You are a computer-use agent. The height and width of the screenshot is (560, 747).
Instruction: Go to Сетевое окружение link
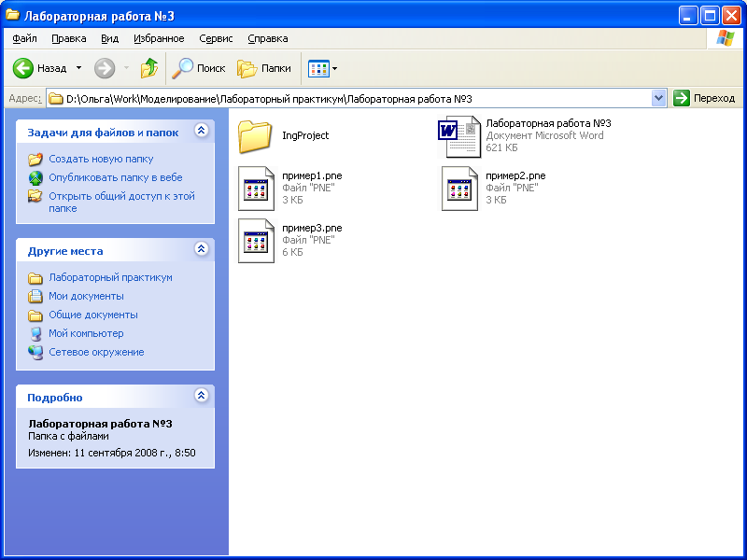point(96,352)
